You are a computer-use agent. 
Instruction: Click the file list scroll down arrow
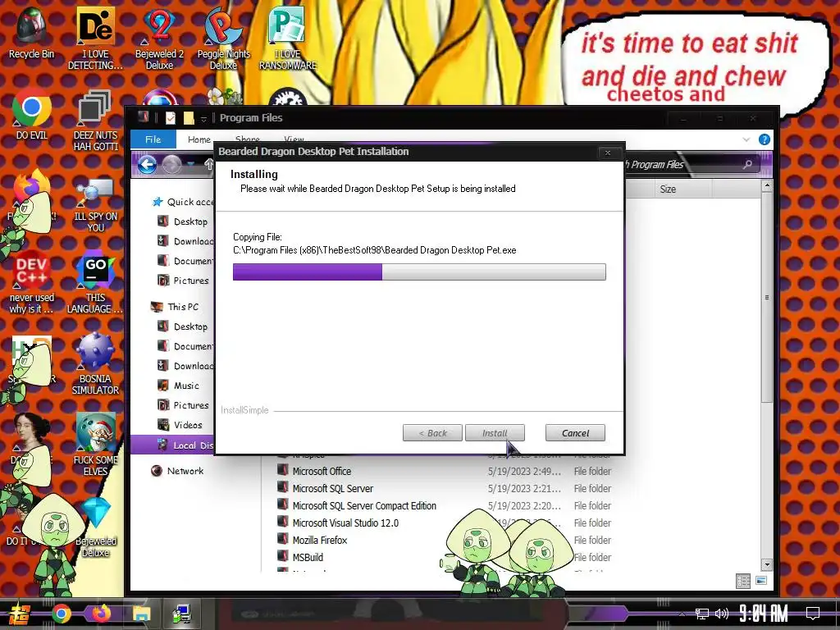click(x=767, y=564)
